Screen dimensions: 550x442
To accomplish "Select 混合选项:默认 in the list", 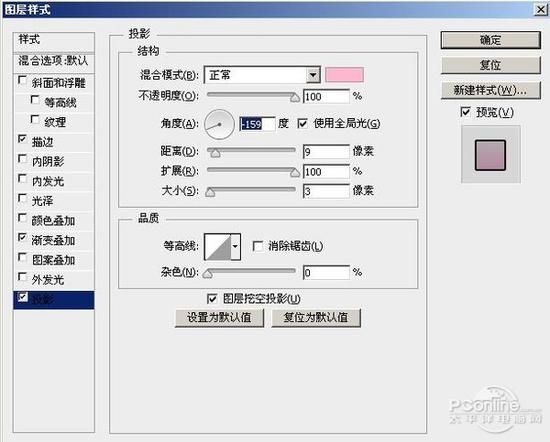I will (54, 60).
